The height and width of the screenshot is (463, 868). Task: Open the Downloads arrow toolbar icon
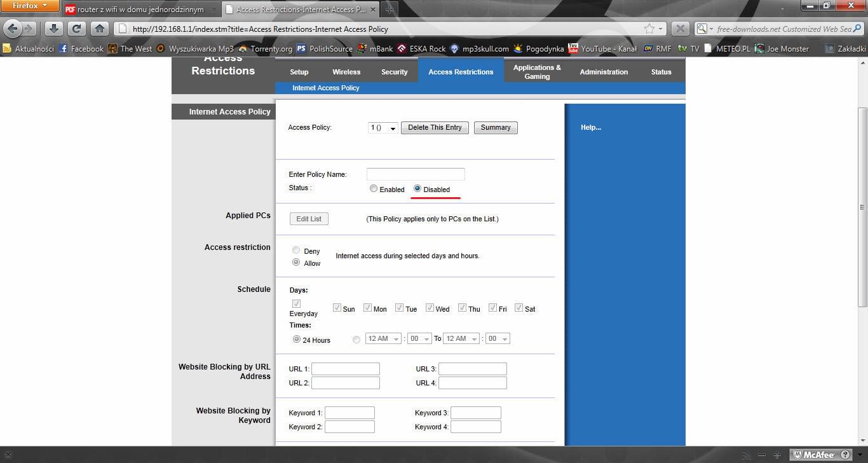(53, 29)
